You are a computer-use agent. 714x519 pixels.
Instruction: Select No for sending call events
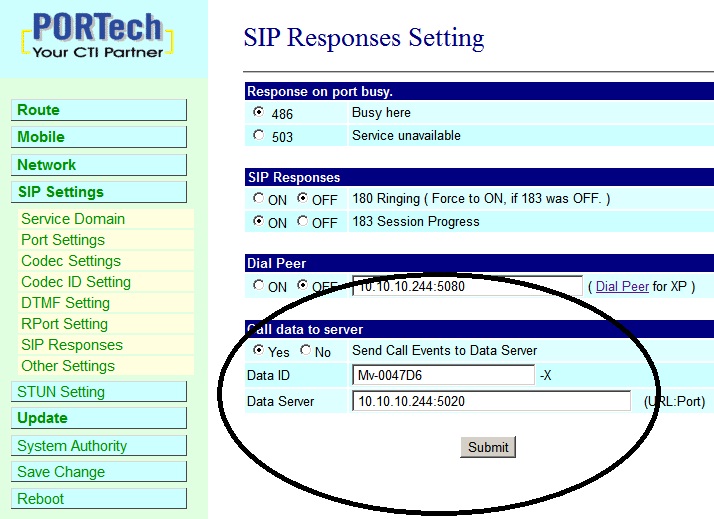(306, 350)
